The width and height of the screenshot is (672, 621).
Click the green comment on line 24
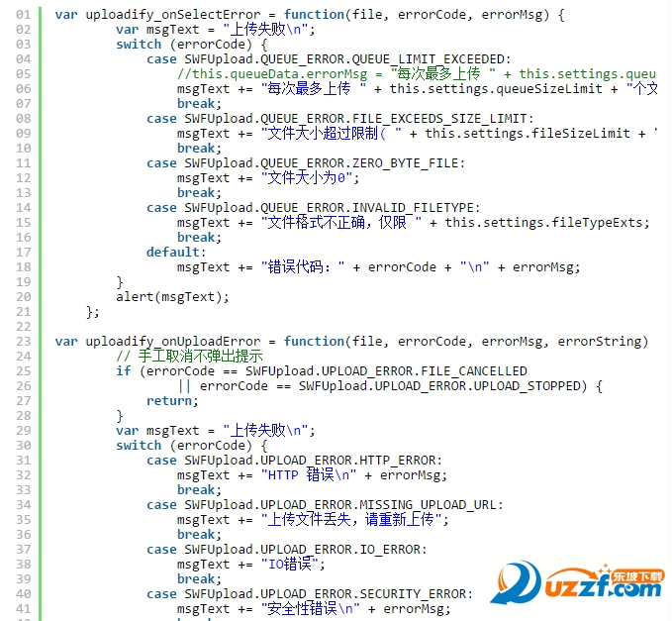point(189,357)
